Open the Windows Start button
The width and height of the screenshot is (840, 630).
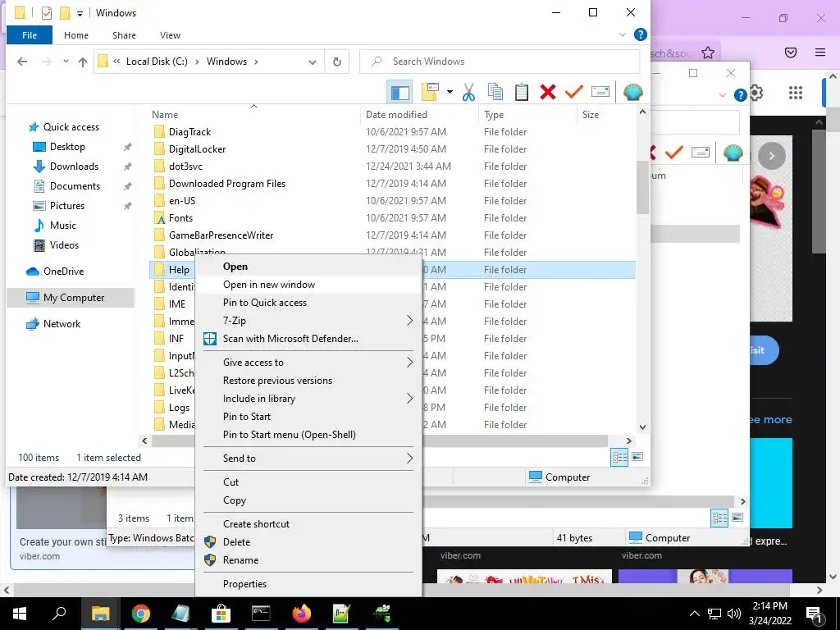20,614
